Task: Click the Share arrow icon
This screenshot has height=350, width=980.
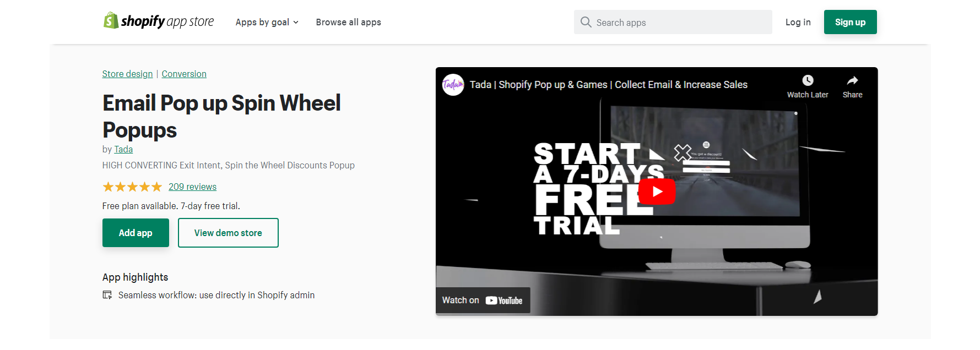Action: [852, 80]
